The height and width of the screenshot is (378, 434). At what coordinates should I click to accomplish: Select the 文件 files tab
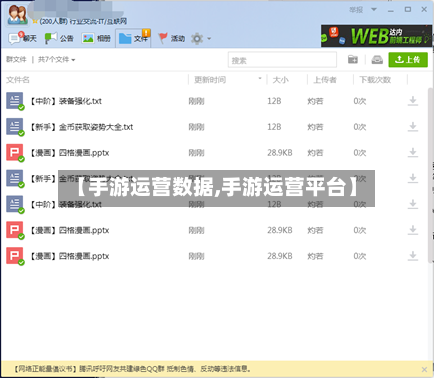133,38
